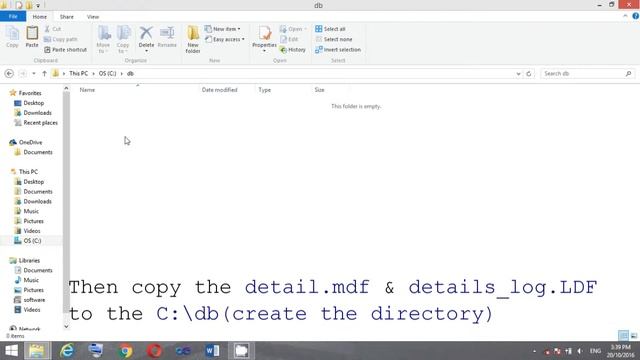Open the Copy to menu
The height and width of the screenshot is (360, 640).
[123, 39]
